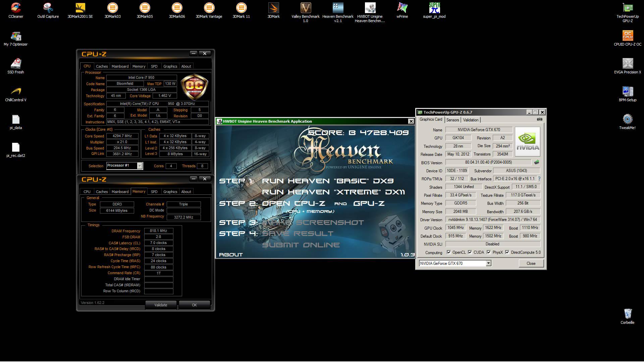Open Graphics tab in lower CPU-Z window
644x362 pixels.
point(170,192)
